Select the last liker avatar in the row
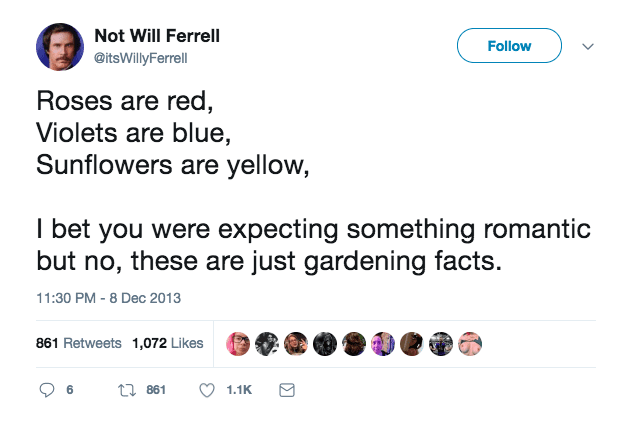Viewport: 634px width, 427px height. (x=470, y=344)
